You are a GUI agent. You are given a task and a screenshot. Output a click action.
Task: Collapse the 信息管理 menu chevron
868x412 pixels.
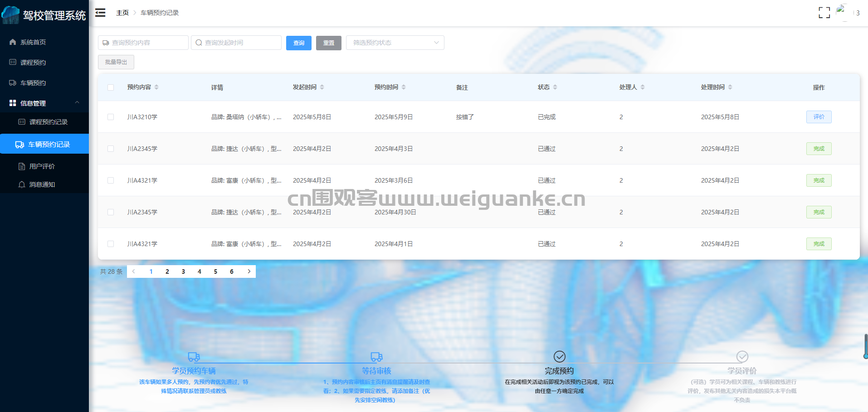[x=77, y=102]
